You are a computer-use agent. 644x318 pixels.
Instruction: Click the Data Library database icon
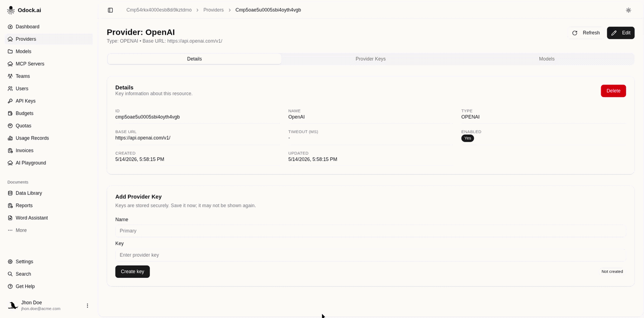click(11, 193)
